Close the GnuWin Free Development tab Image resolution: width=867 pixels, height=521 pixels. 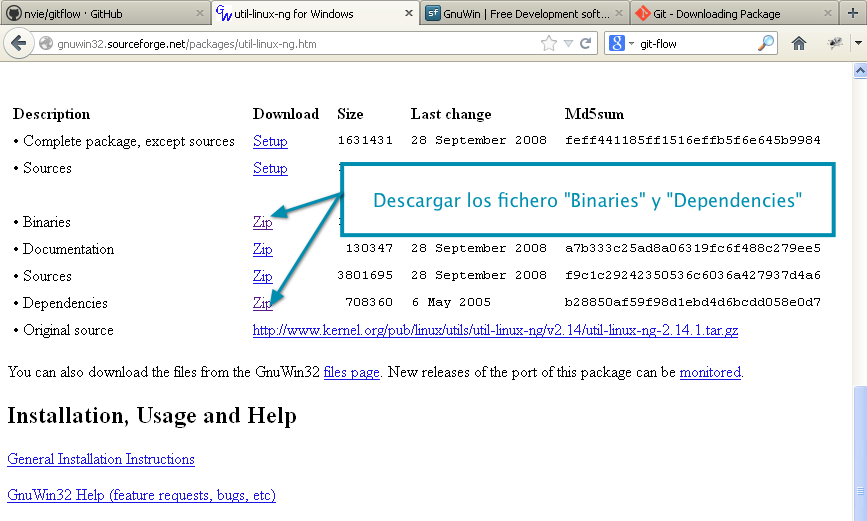point(619,13)
